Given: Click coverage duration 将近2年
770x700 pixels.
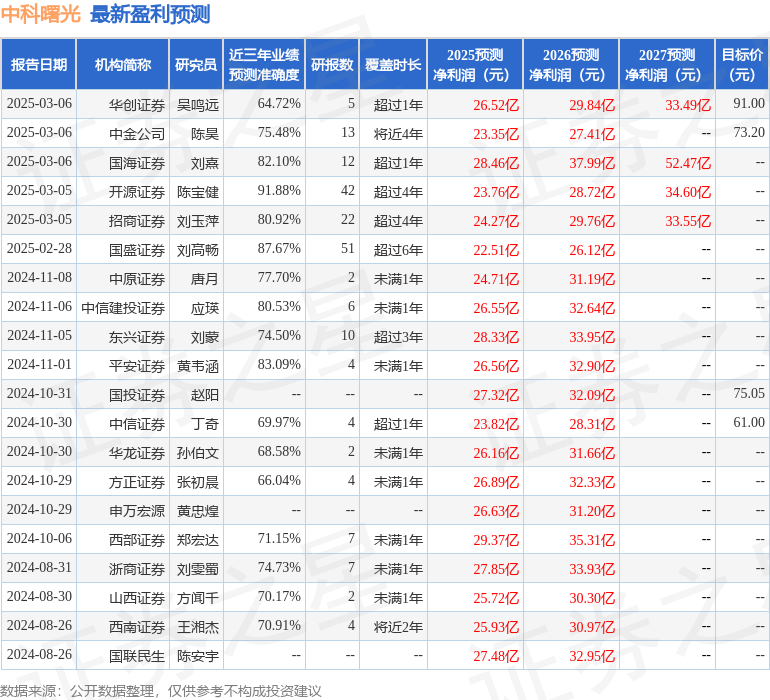Looking at the screenshot, I should pyautogui.click(x=398, y=626).
